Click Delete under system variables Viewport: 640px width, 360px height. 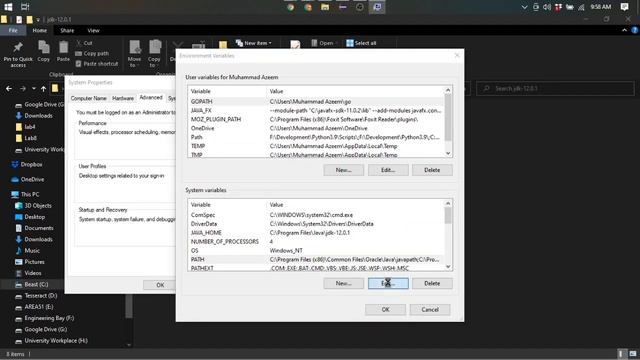click(432, 283)
